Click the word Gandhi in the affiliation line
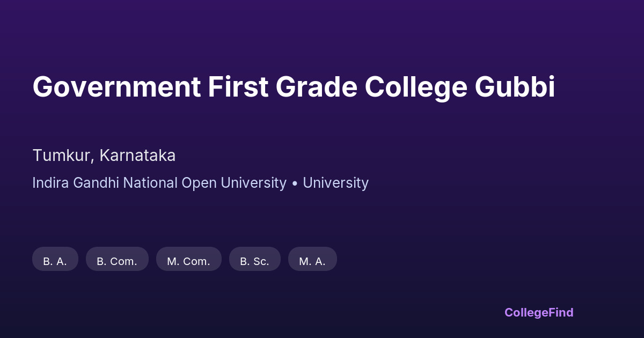This screenshot has height=338, width=644. pyautogui.click(x=91, y=183)
